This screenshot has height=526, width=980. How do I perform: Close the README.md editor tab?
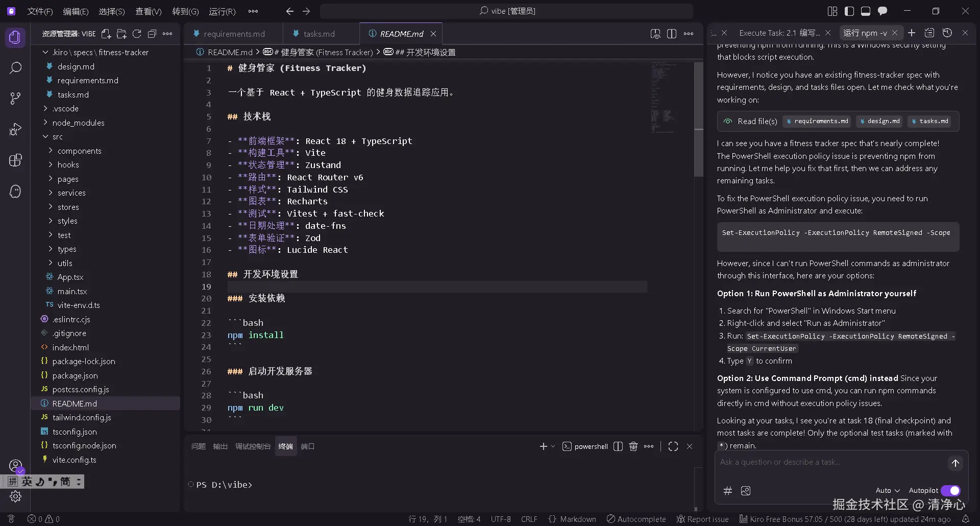[433, 34]
